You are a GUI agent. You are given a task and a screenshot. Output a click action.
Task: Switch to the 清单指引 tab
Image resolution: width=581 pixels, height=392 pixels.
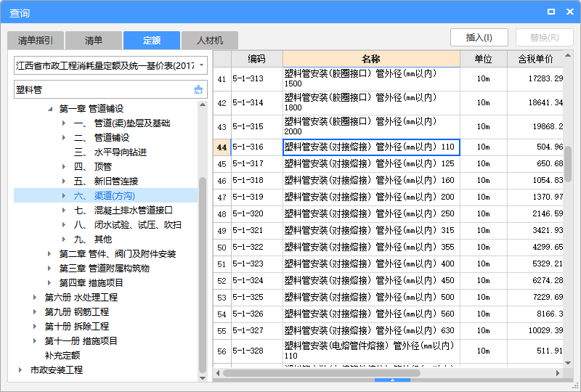point(36,40)
